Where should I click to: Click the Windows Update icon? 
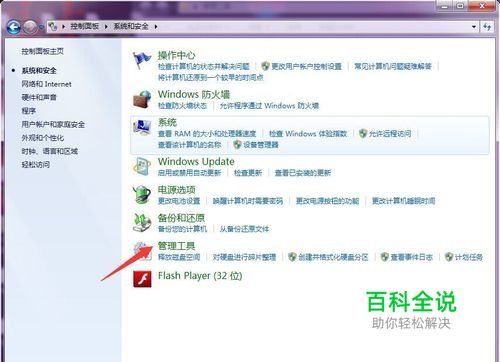(142, 166)
